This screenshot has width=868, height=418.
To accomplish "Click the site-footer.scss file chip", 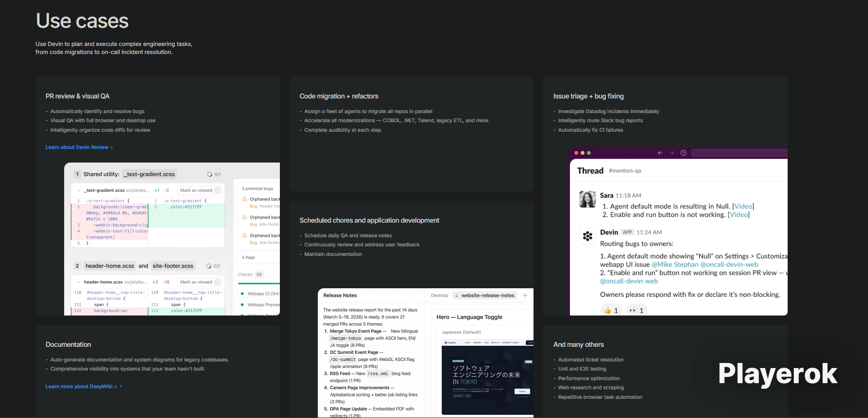I will 173,266.
